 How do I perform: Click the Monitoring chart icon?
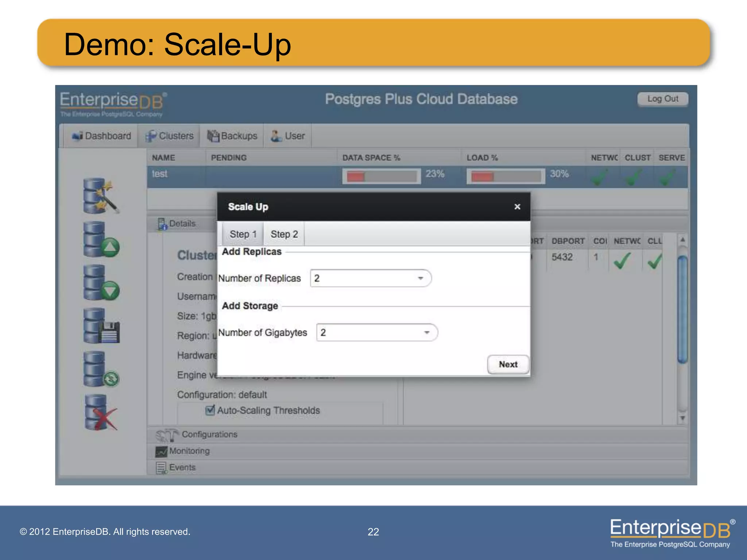point(161,451)
